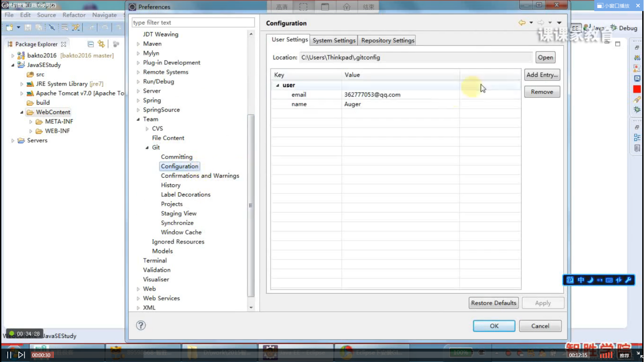
Task: Switch to the System Settings tab
Action: tap(334, 40)
